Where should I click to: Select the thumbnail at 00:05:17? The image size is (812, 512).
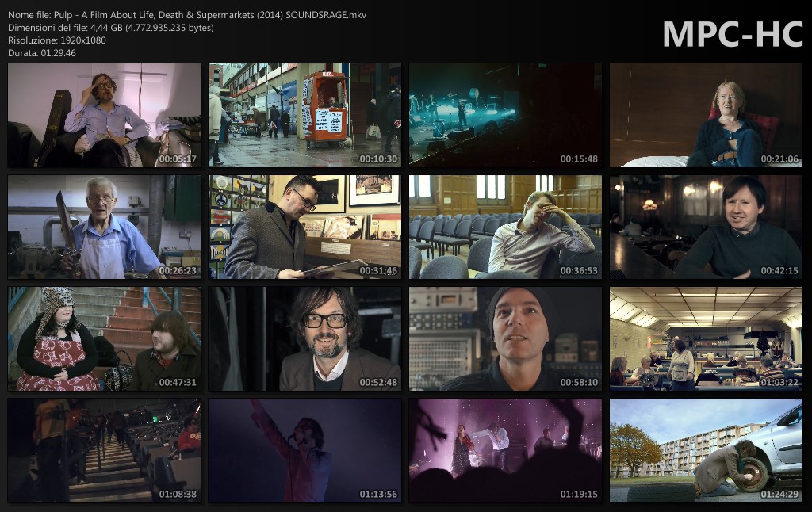point(104,115)
